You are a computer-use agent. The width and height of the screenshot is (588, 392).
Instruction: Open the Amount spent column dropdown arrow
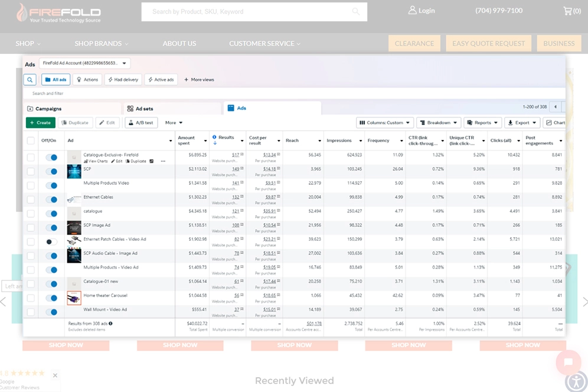[x=205, y=141]
